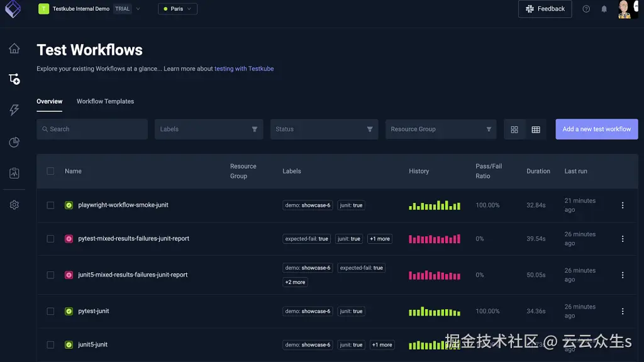The image size is (644, 362).
Task: Click the TRIAL badge
Action: 123,9
